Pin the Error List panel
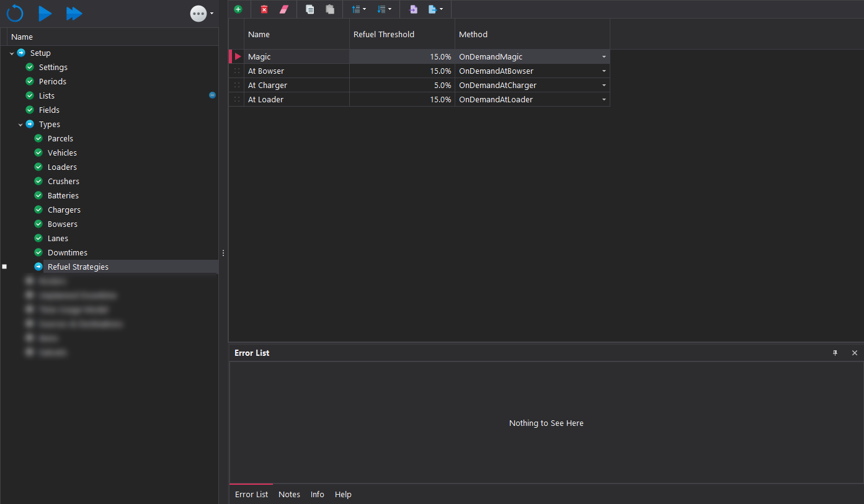Screen dimensions: 864x504 [x=835, y=353]
